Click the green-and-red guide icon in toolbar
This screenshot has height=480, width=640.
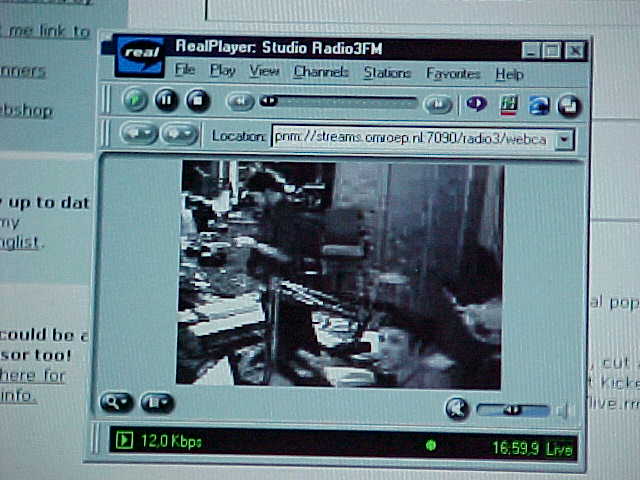click(509, 105)
